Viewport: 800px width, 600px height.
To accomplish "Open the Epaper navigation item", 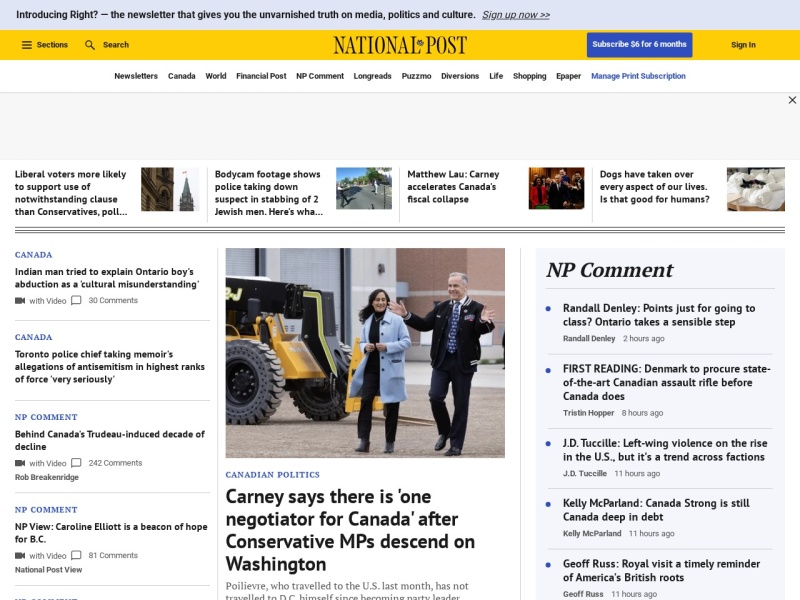I will coord(568,76).
